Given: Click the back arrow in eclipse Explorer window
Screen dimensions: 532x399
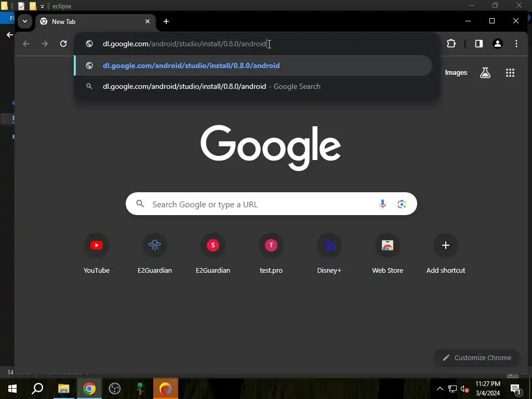Looking at the screenshot, I should pos(9,35).
